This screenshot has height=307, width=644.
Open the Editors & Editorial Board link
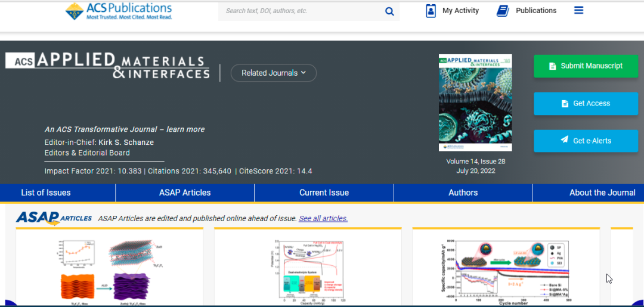pos(87,153)
